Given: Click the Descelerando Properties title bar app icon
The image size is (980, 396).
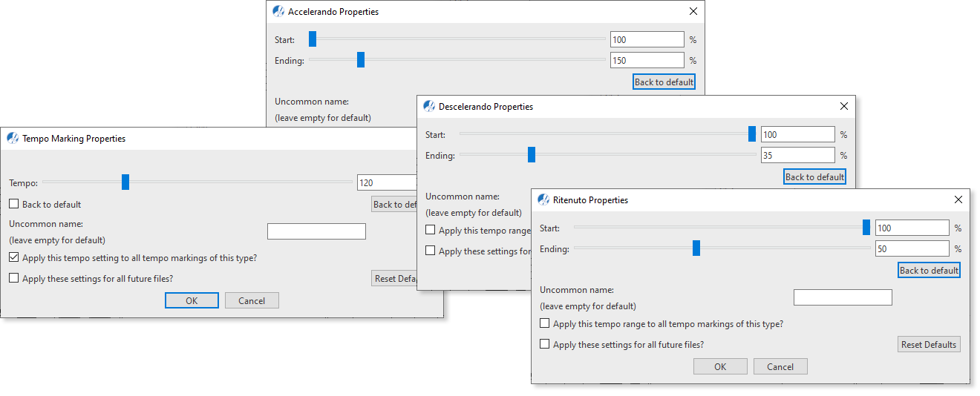Looking at the screenshot, I should pyautogui.click(x=429, y=106).
